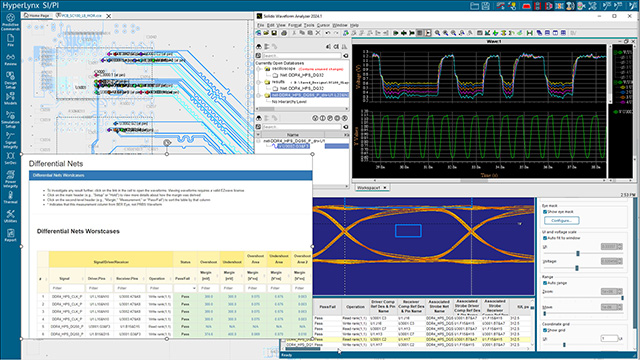Click the Signal filter input field
The image size is (640, 360).
(67, 288)
